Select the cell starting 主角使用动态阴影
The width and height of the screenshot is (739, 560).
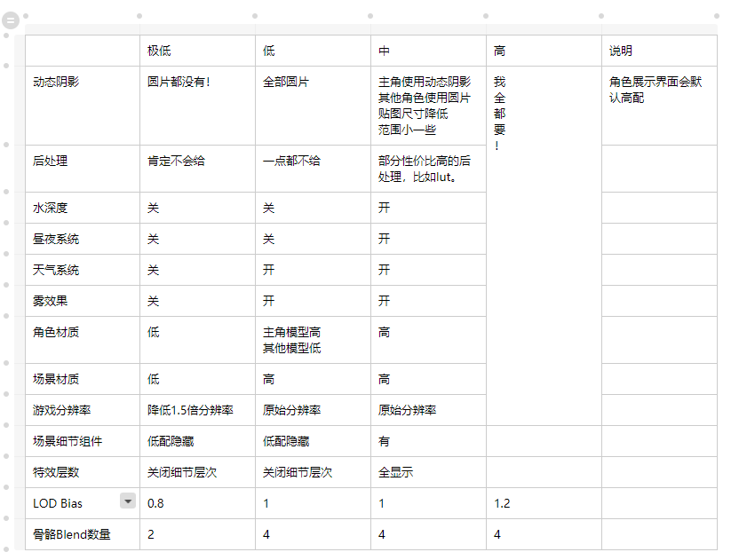pos(428,106)
